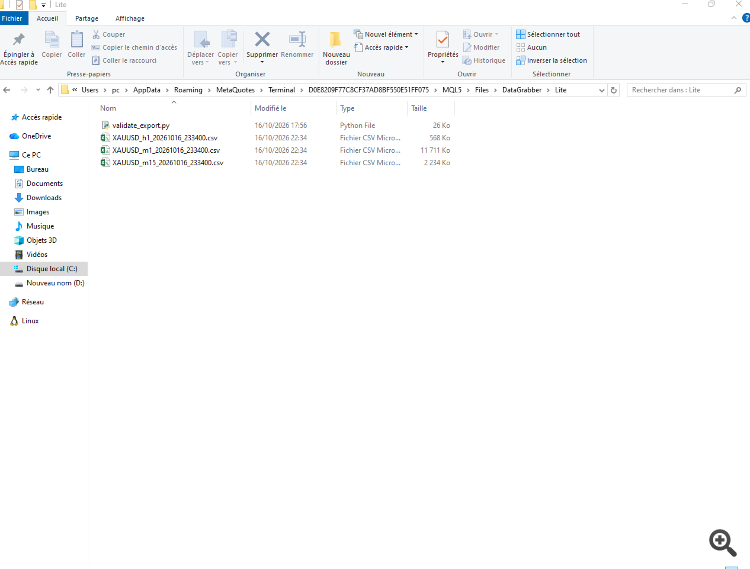The width and height of the screenshot is (750, 569).
Task: Collapse the ribbon with the caret
Action: click(734, 18)
